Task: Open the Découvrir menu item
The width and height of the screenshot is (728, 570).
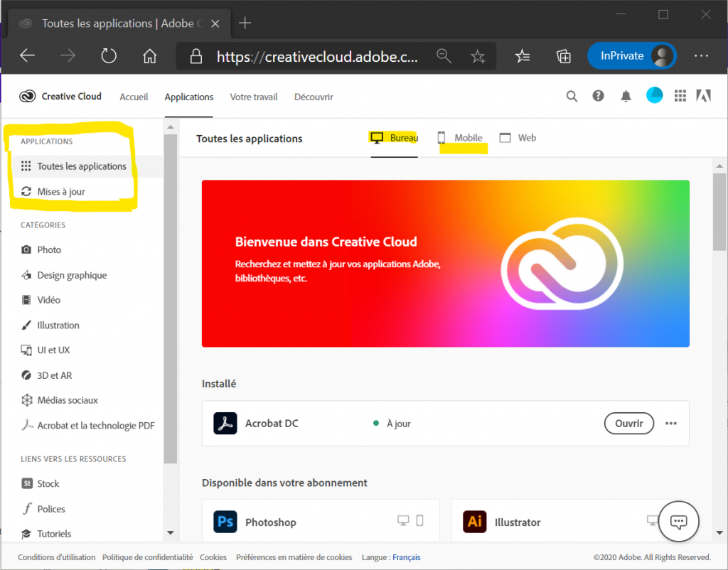Action: coord(314,97)
